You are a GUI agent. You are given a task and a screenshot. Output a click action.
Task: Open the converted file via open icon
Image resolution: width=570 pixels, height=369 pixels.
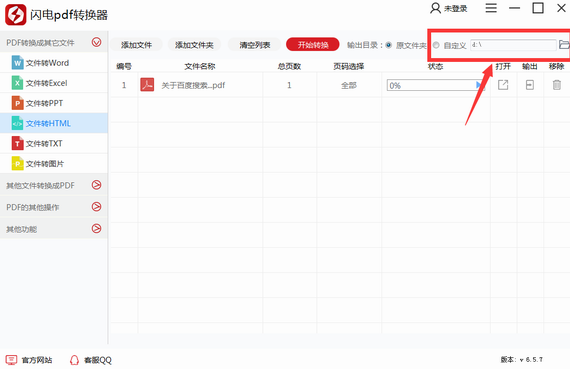[503, 85]
